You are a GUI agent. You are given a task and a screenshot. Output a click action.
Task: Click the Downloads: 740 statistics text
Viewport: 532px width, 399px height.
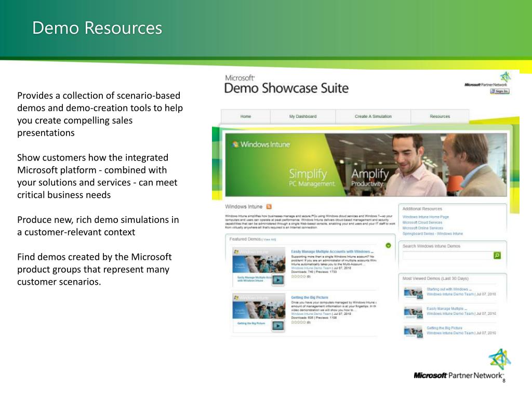pos(302,272)
